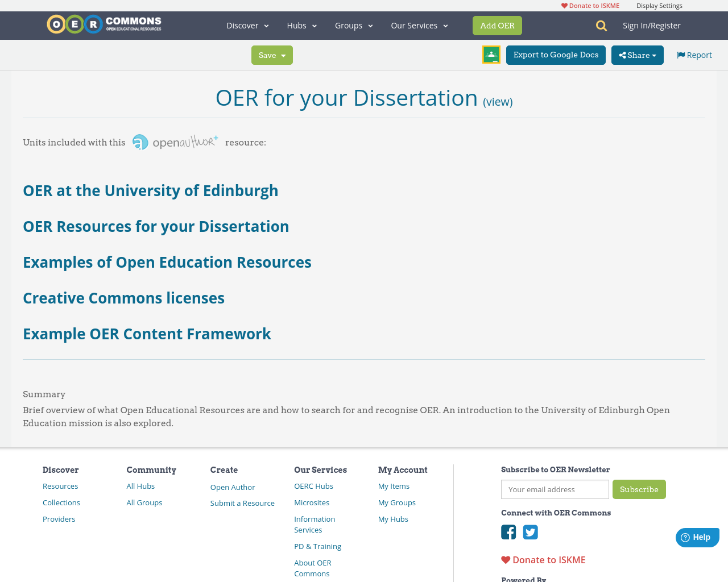Connect via the Facebook icon
The image size is (728, 582).
click(x=508, y=532)
